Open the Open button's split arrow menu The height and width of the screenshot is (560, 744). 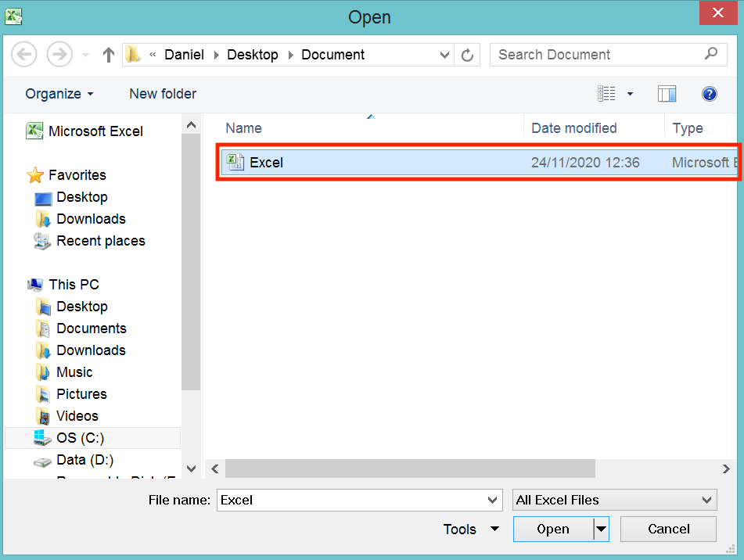pyautogui.click(x=598, y=529)
